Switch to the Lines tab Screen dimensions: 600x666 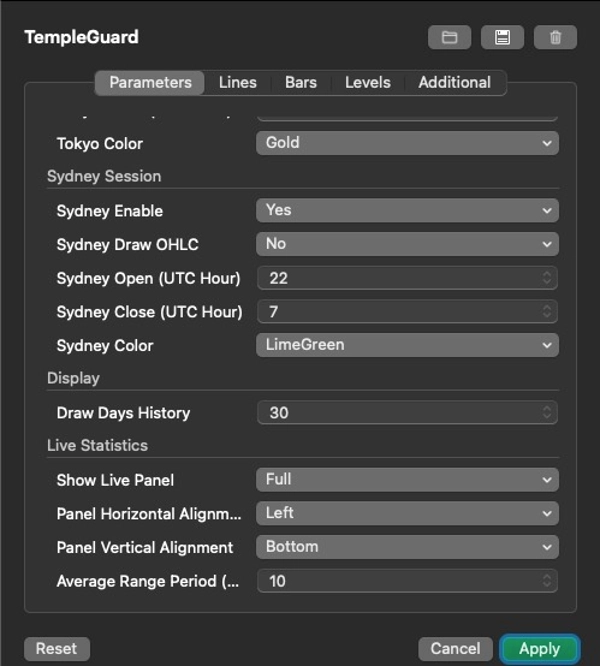click(x=237, y=82)
